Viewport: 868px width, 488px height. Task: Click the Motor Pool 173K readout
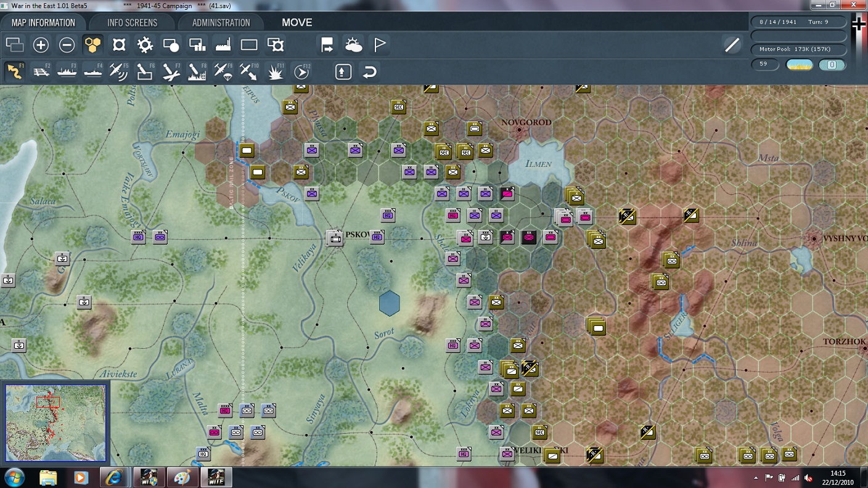798,49
